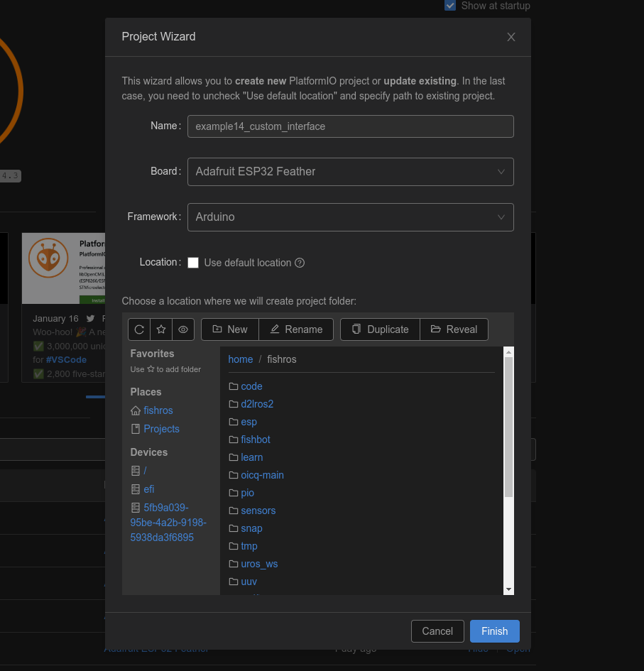Screen dimensions: 644x671
Task: Open the uros_ws folder
Action: point(259,564)
